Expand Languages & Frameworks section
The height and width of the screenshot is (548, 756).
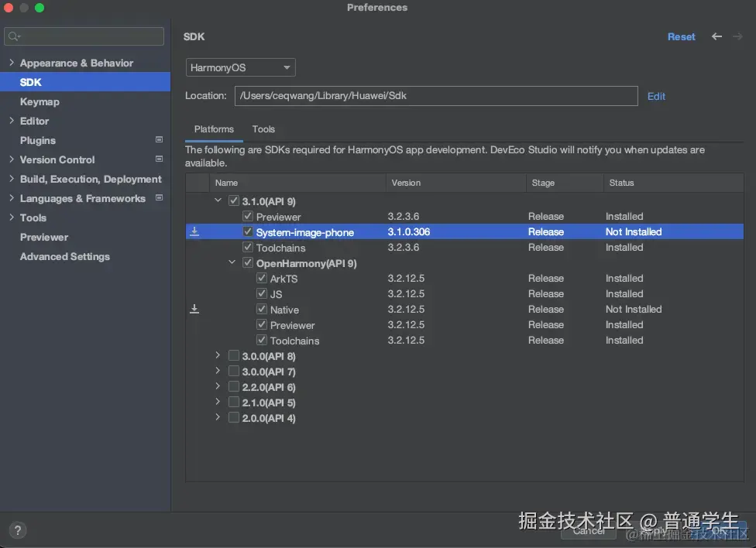click(12, 198)
